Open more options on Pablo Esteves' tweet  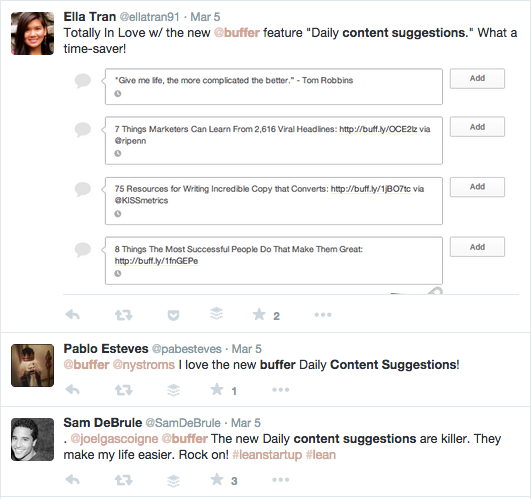click(x=281, y=390)
